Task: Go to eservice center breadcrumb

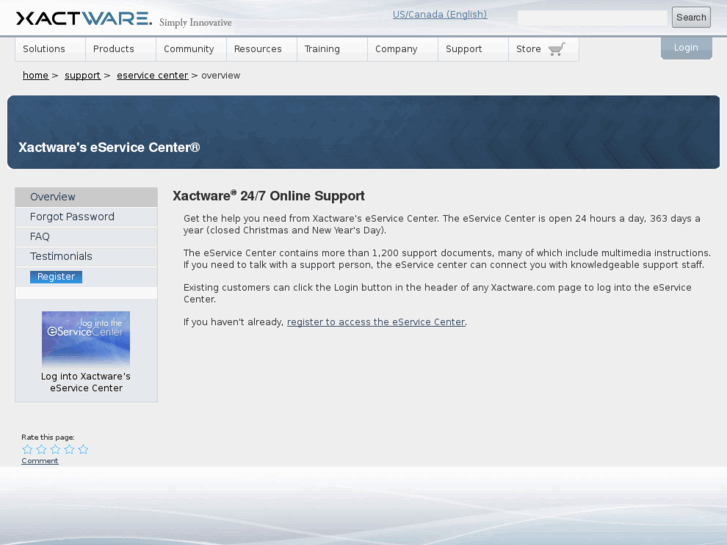Action: pyautogui.click(x=152, y=75)
